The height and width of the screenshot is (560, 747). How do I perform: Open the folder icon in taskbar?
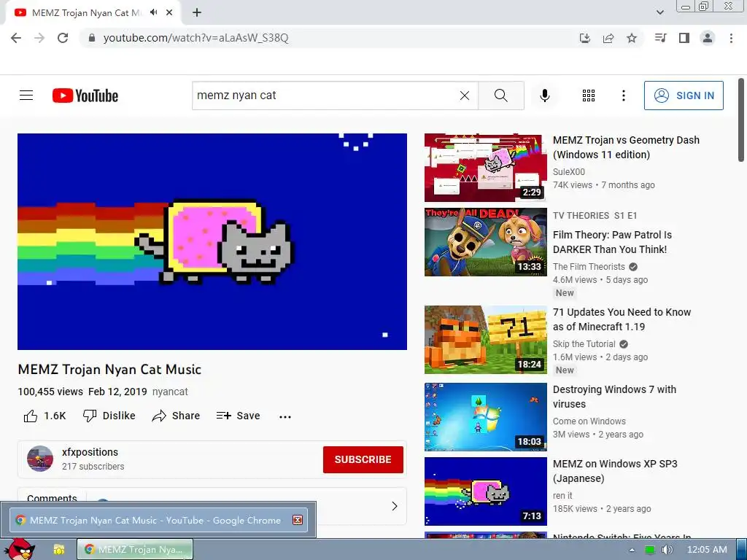(x=58, y=549)
